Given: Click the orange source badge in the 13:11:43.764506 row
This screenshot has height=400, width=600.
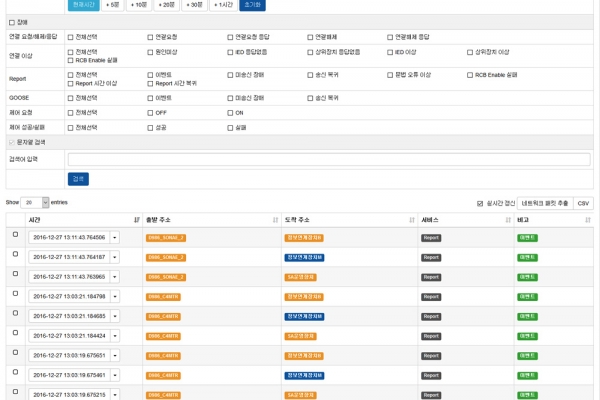Looking at the screenshot, I should pyautogui.click(x=166, y=238).
